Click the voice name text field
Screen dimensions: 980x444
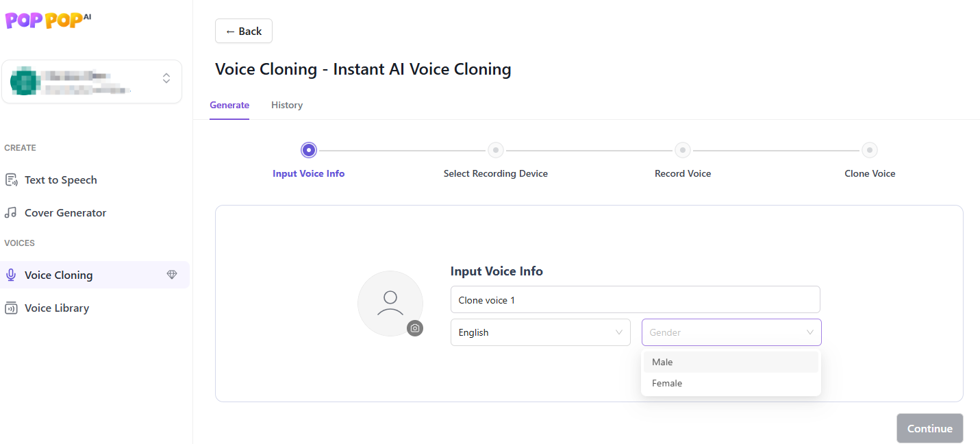click(x=635, y=300)
